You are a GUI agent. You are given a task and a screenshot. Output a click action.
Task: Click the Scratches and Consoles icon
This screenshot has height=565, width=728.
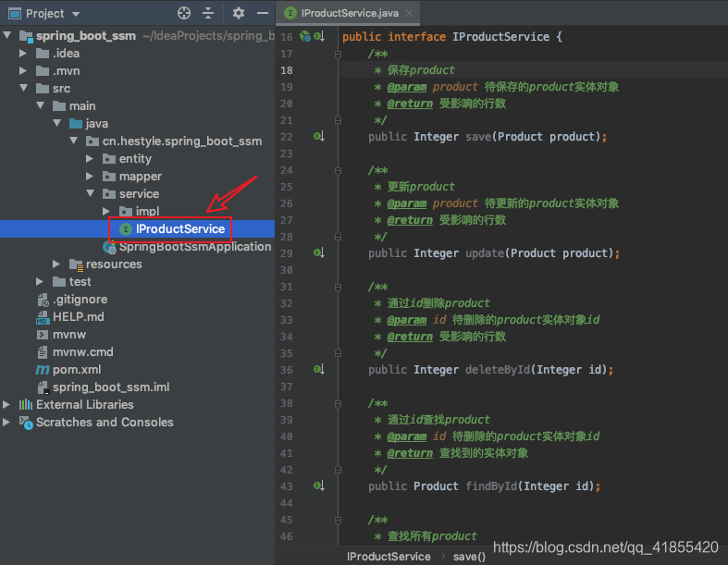26,423
